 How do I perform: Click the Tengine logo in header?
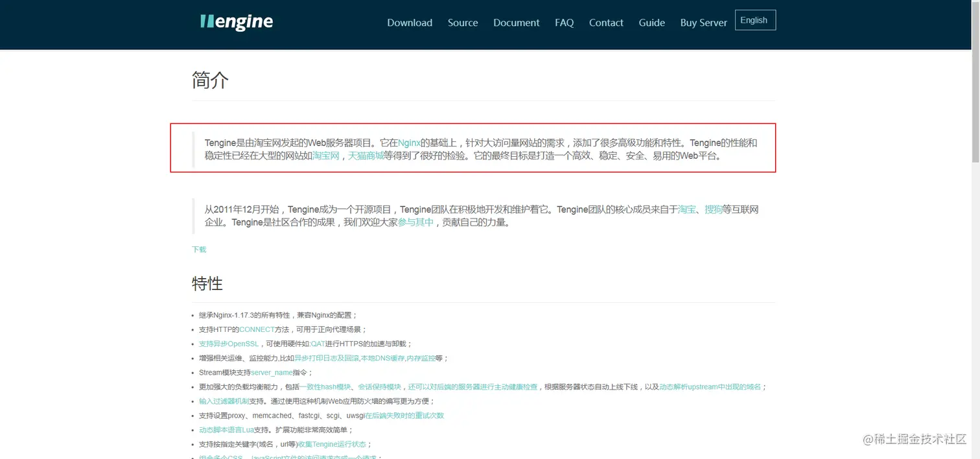(x=237, y=22)
